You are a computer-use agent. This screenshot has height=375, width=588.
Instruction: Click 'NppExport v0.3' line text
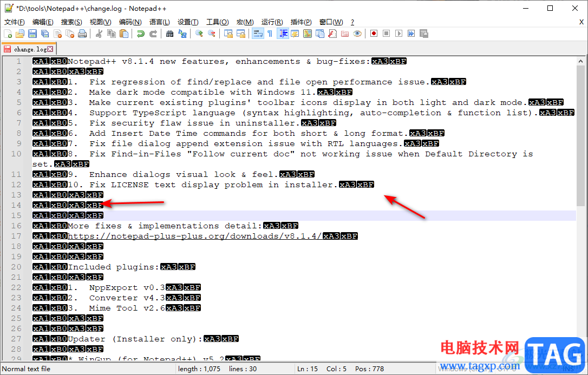127,287
